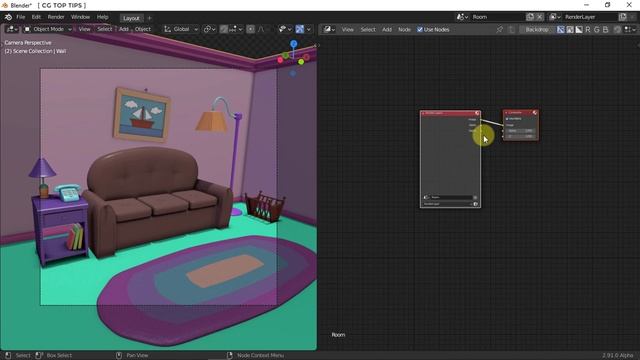Add a new view layer icon
This screenshot has height=360, width=640.
pos(622,17)
